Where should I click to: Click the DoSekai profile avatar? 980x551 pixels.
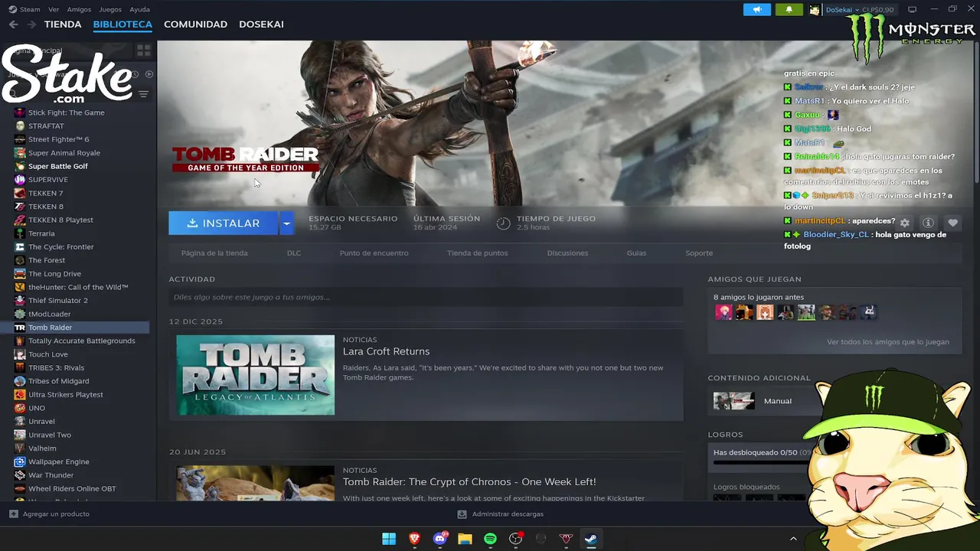pos(815,10)
